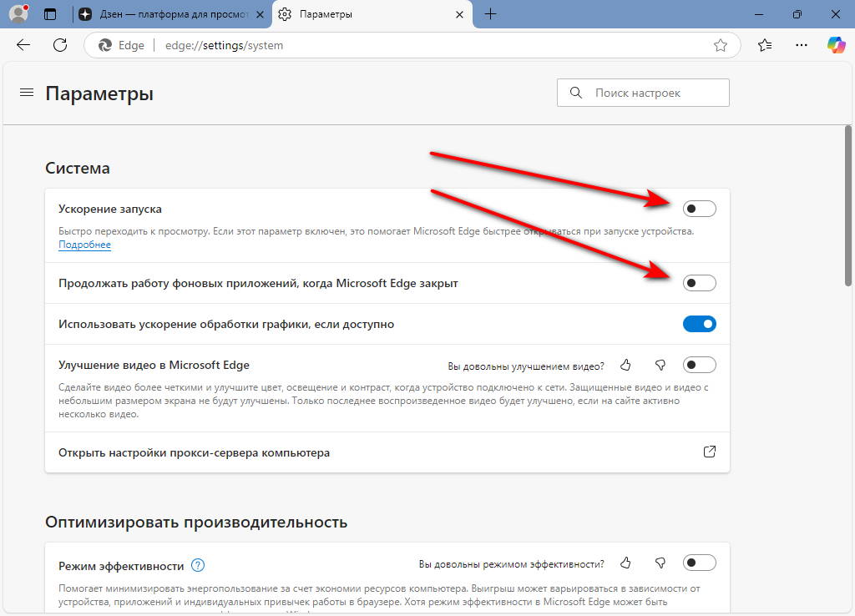This screenshot has width=855, height=616.
Task: Open a new tab with plus
Action: (490, 14)
